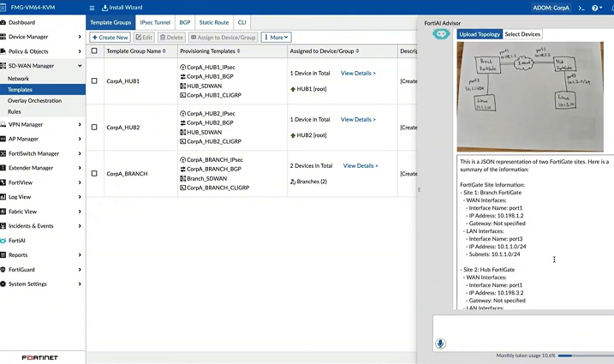Expand Reports chevron
This screenshot has height=364, width=614.
[80, 255]
